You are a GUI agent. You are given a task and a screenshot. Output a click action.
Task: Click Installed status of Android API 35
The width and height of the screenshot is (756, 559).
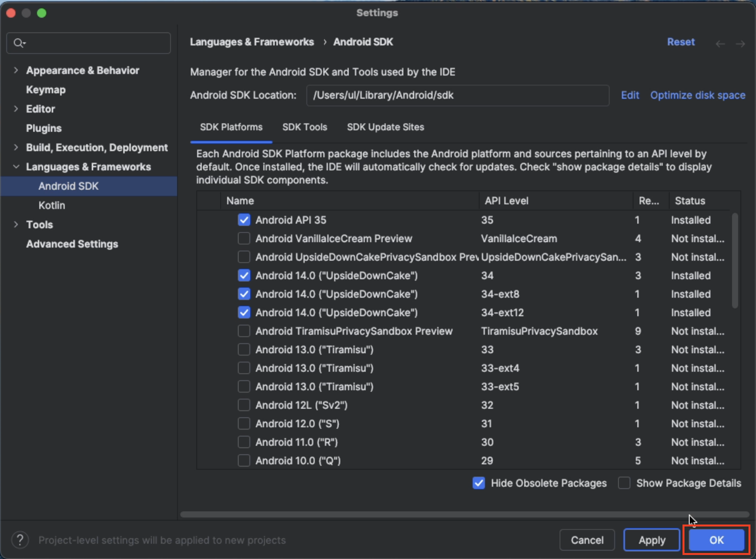click(690, 220)
